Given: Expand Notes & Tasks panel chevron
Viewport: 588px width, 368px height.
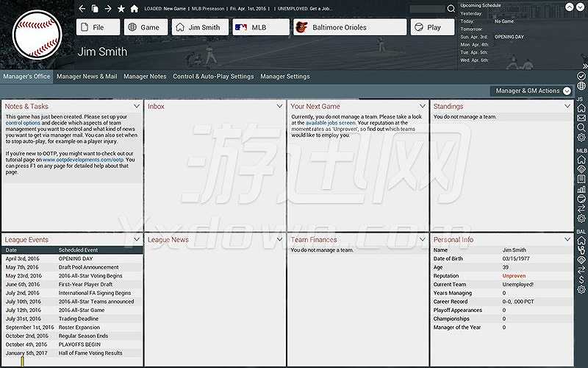Looking at the screenshot, I should [137, 106].
